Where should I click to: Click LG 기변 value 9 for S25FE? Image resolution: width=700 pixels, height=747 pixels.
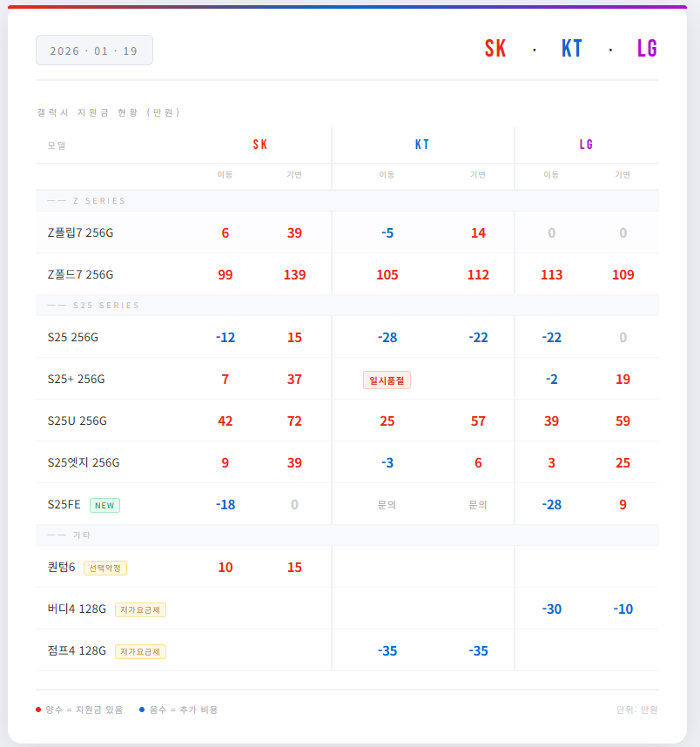623,504
